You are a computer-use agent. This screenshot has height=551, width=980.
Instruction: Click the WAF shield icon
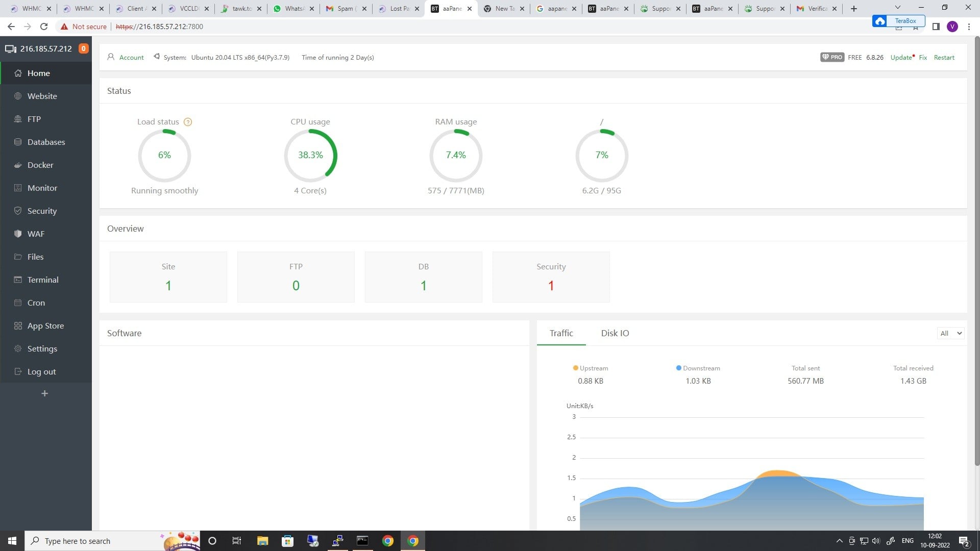tap(18, 234)
